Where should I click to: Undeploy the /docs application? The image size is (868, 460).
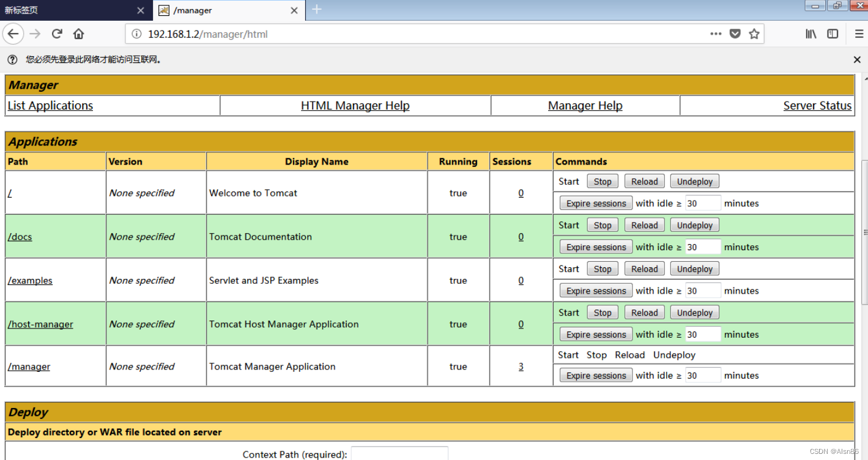(x=695, y=225)
